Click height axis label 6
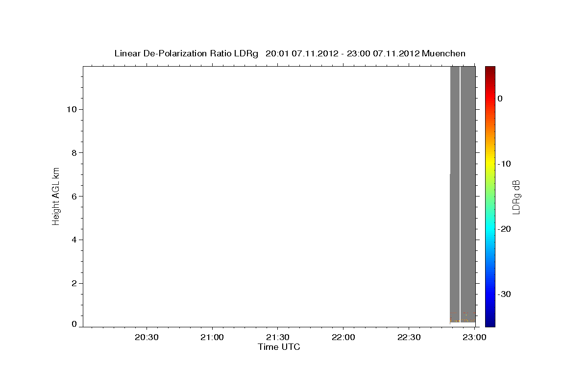 pyautogui.click(x=74, y=196)
